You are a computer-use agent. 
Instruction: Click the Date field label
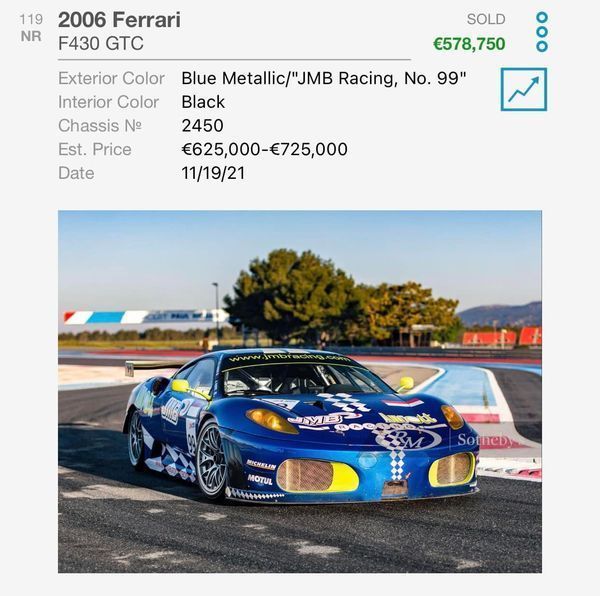(x=76, y=173)
